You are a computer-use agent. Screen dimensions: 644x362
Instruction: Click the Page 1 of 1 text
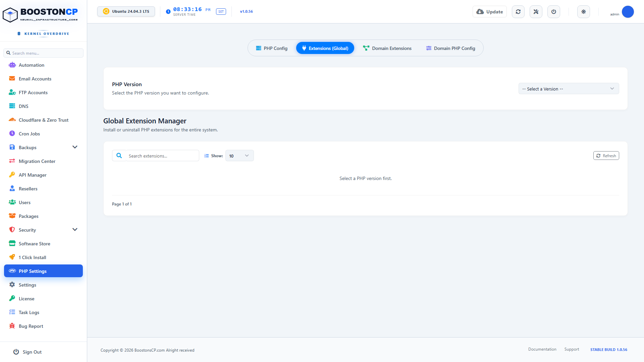(x=122, y=204)
